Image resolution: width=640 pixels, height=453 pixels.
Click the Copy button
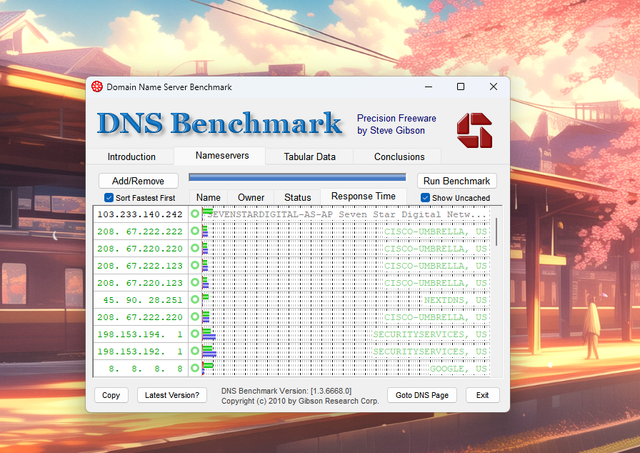tap(111, 395)
